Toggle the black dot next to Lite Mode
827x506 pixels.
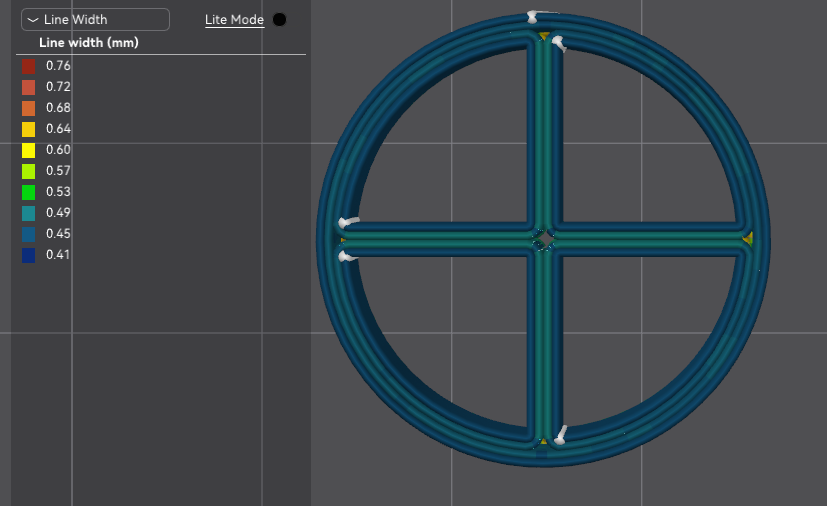click(x=279, y=20)
